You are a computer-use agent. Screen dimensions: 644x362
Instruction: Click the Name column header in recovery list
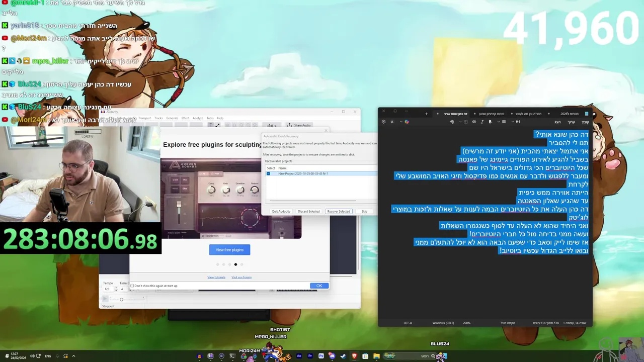(282, 168)
